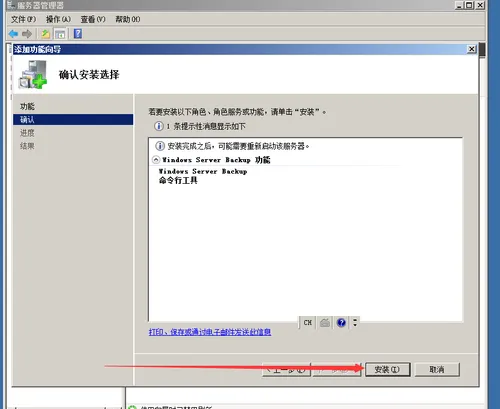Open the 操作(A) menu
The height and width of the screenshot is (409, 500).
pyautogui.click(x=58, y=19)
